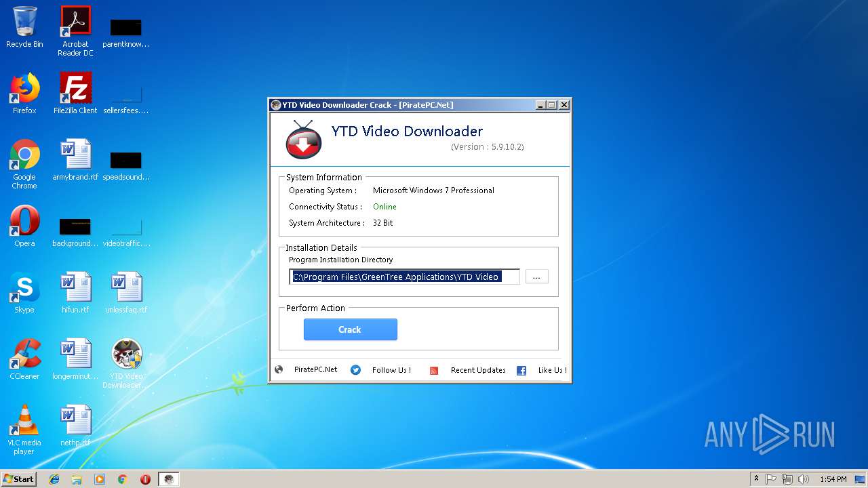Image resolution: width=868 pixels, height=488 pixels.
Task: Minimize the YTD crack window
Action: pos(540,105)
